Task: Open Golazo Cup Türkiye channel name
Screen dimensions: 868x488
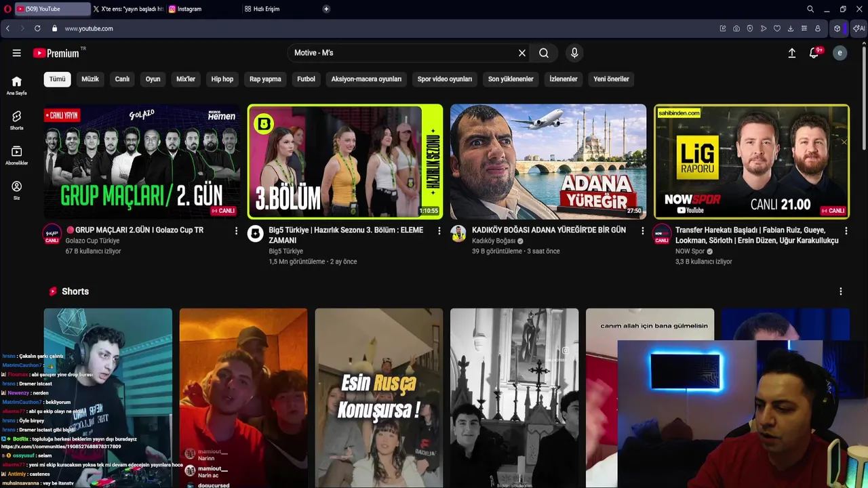Action: (x=92, y=241)
